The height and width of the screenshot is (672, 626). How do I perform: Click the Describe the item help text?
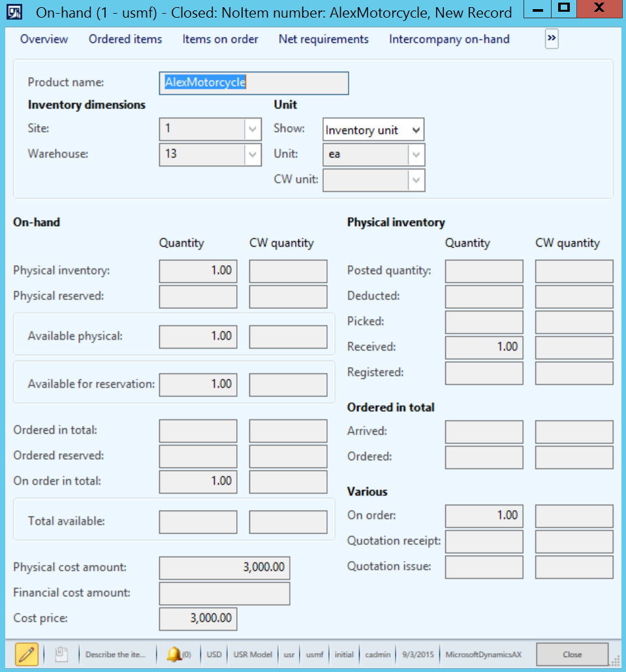click(x=116, y=654)
